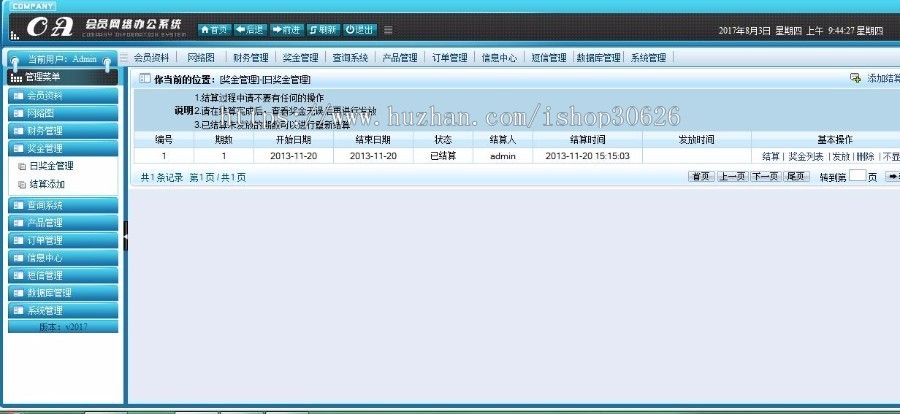Viewport: 900px width, 414px height.
Task: Expand 短信管理 in the sidebar menu
Action: coord(63,275)
